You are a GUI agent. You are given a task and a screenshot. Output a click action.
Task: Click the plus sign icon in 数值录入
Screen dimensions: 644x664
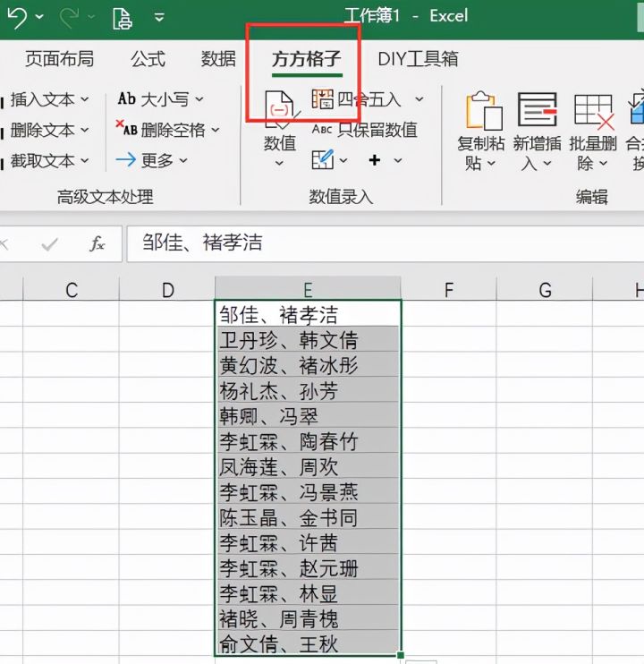(375, 160)
